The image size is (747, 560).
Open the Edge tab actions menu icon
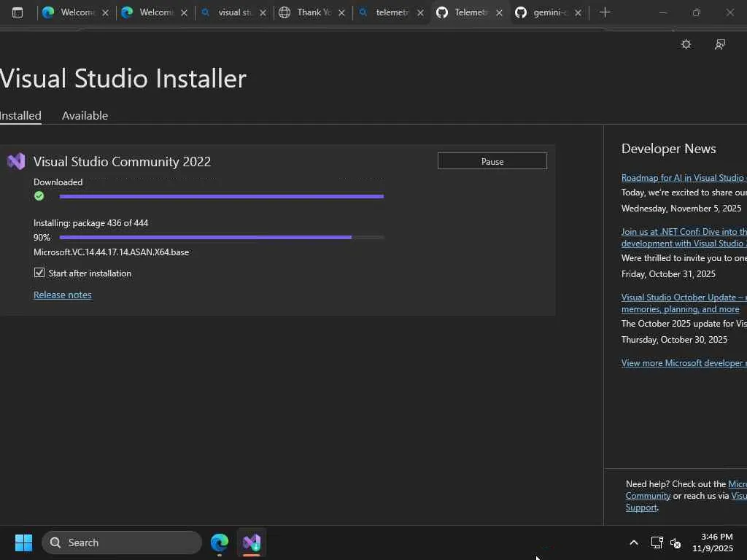click(18, 12)
